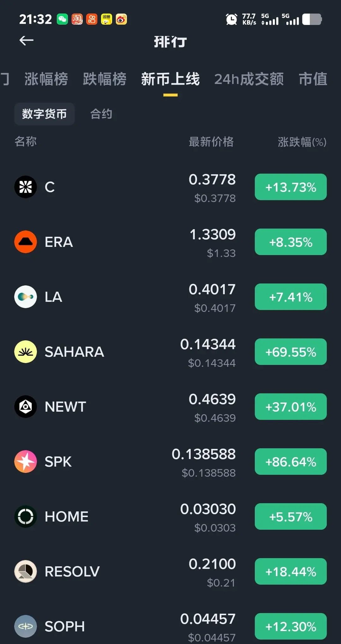The height and width of the screenshot is (644, 341).
Task: Tap the yellow SAHARA coin icon
Action: tap(26, 352)
